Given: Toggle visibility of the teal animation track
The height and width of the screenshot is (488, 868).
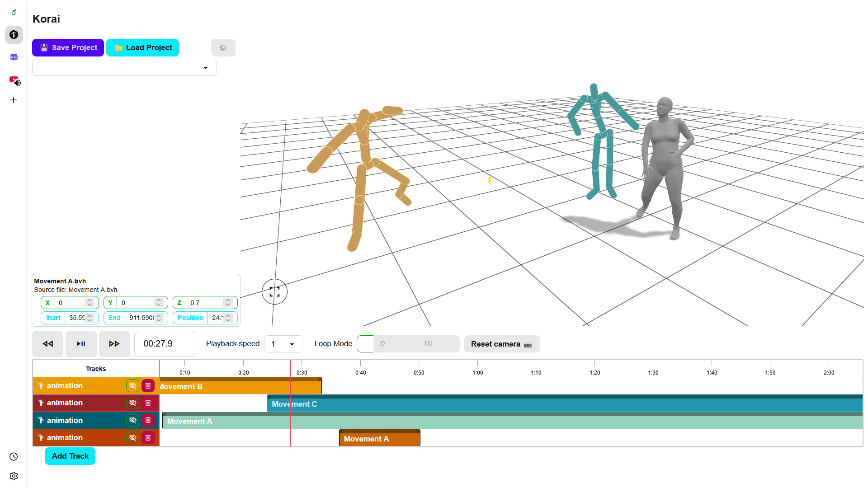Looking at the screenshot, I should click(x=132, y=420).
